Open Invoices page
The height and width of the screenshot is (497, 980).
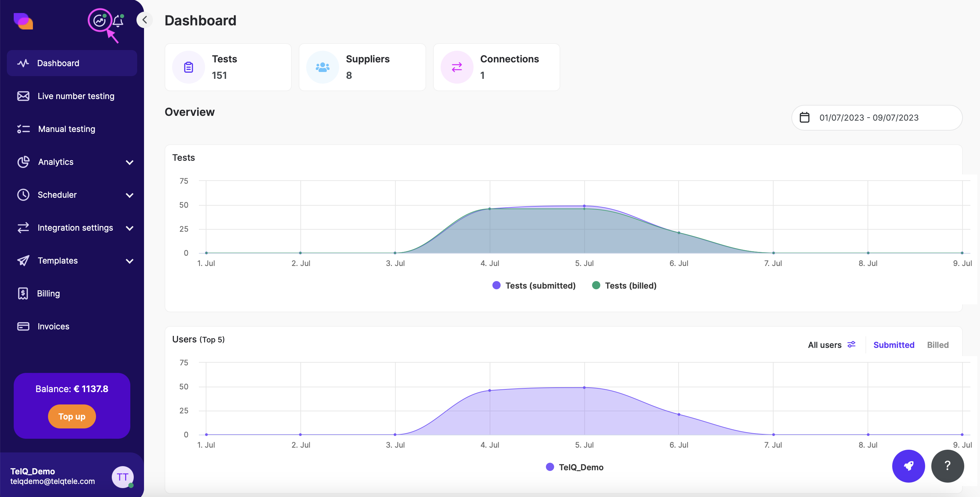(x=72, y=326)
